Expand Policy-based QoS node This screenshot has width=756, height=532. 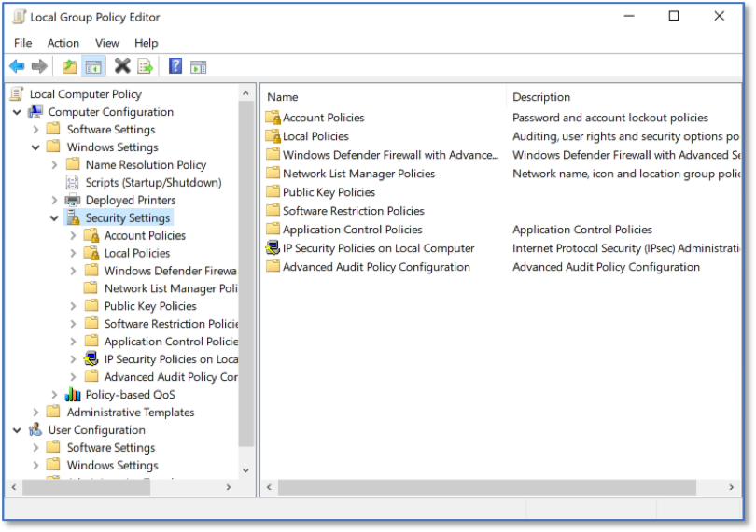click(54, 395)
